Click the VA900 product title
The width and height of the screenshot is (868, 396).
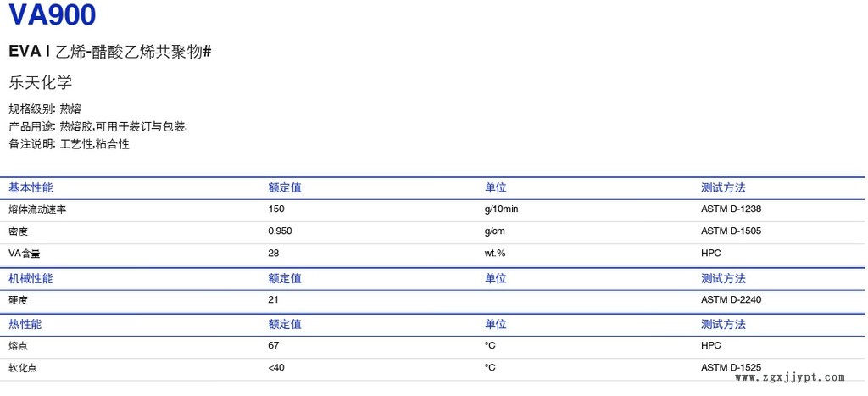point(52,15)
